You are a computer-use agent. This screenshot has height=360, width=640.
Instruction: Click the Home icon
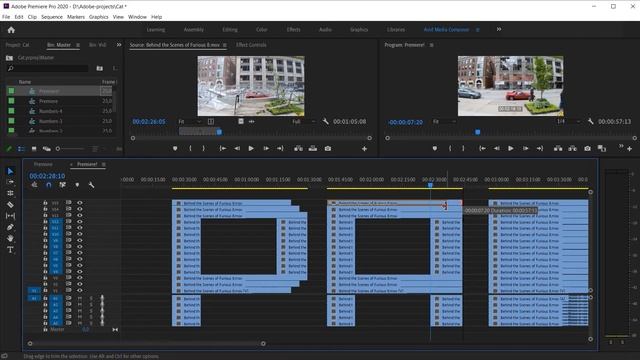click(x=11, y=30)
